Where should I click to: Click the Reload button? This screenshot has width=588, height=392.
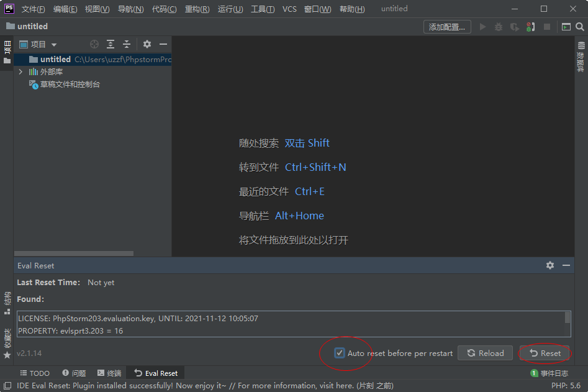[x=486, y=353]
